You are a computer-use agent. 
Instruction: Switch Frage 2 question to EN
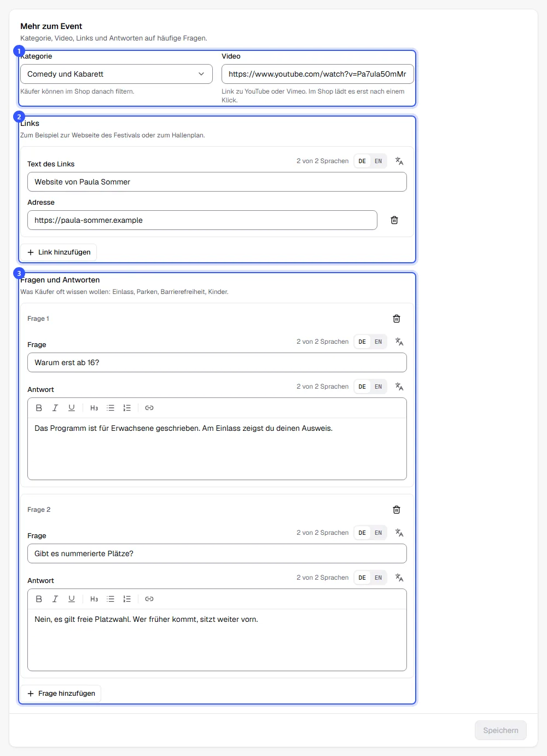tap(379, 533)
